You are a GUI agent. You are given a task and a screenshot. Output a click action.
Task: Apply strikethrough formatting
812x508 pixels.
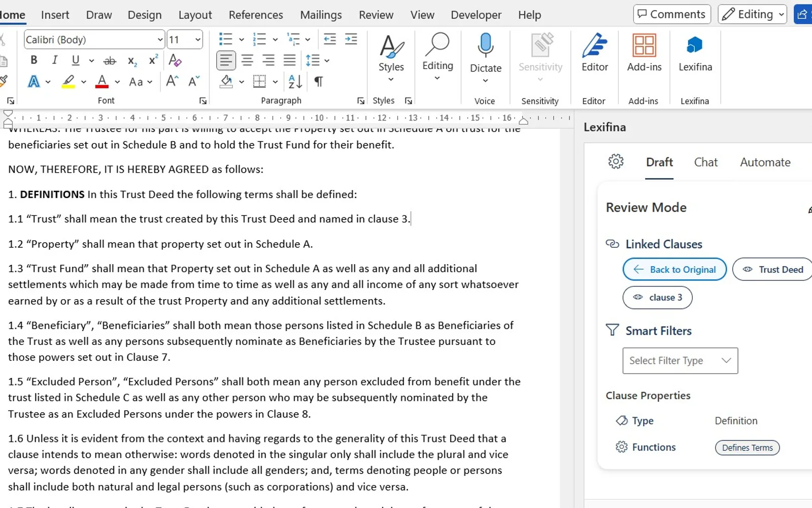tap(110, 61)
